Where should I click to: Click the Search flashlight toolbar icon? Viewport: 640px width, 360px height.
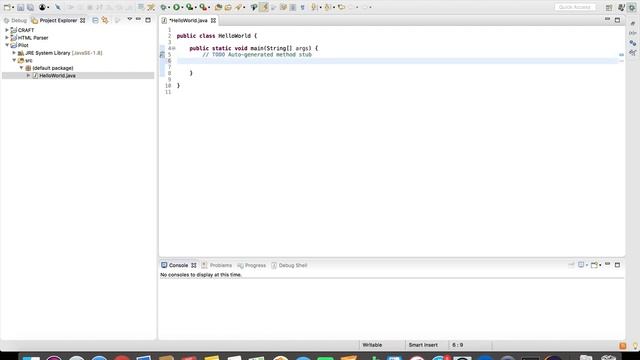[254, 7]
